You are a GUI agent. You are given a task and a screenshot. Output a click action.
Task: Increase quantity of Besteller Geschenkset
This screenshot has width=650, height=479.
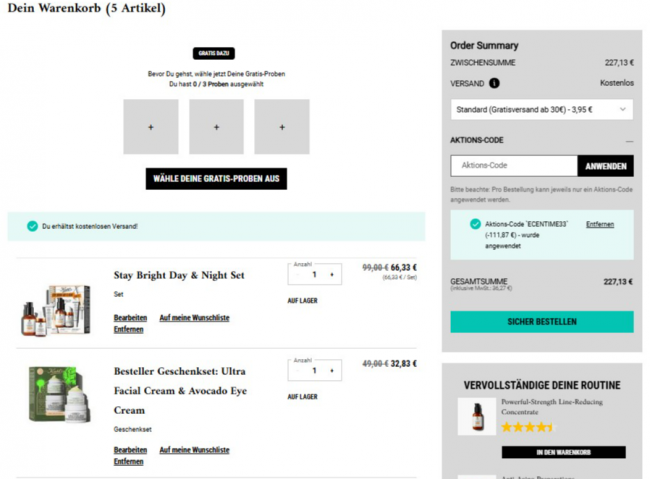pyautogui.click(x=332, y=371)
